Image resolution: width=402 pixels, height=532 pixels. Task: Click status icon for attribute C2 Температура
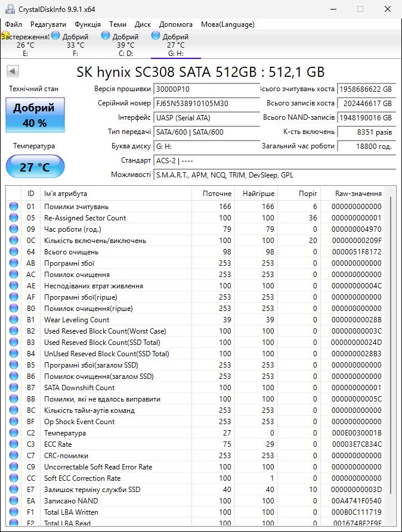[x=14, y=433]
